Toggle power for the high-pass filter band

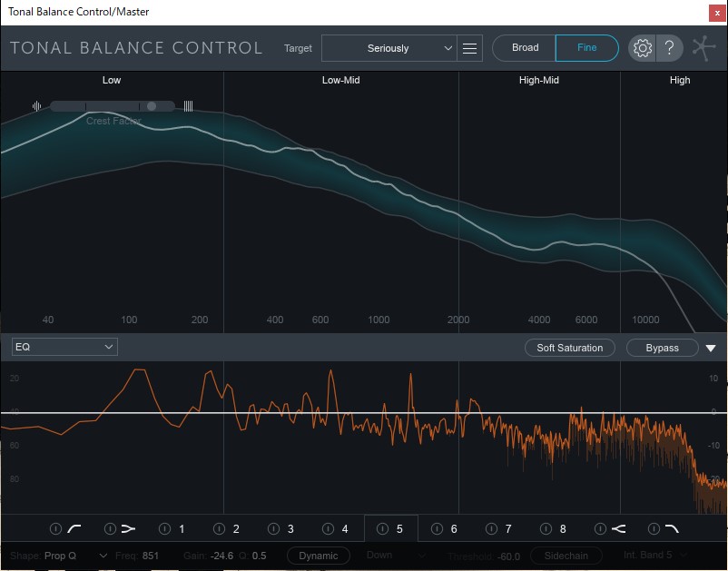click(55, 528)
